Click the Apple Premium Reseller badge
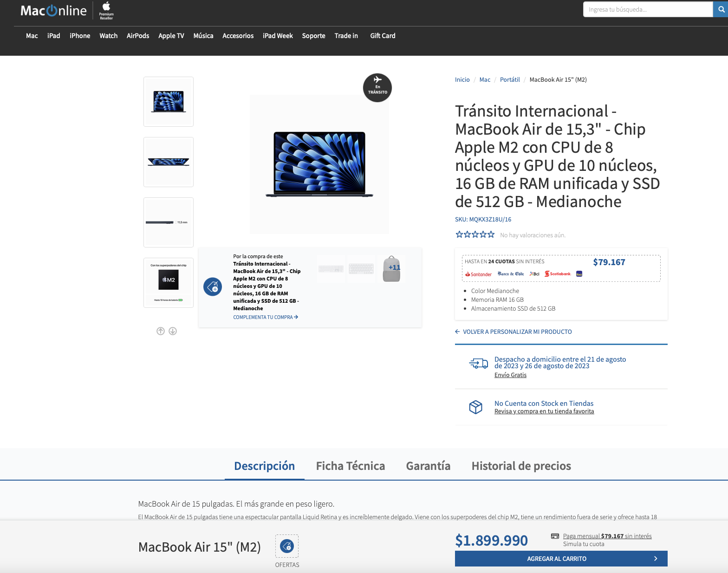728x573 pixels. [106, 11]
